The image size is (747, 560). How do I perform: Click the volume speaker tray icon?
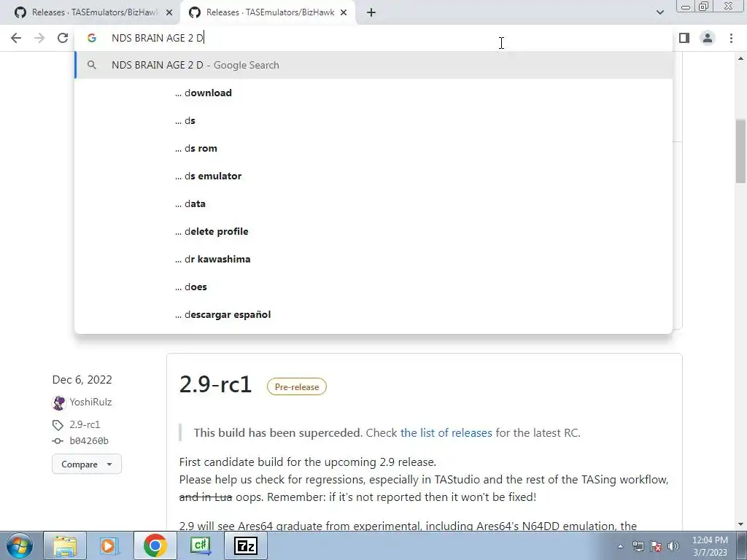click(673, 546)
